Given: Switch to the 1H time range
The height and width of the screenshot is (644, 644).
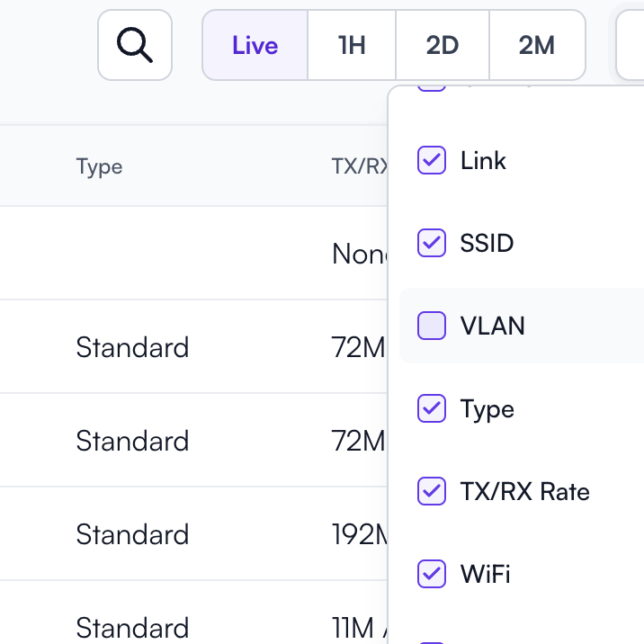Looking at the screenshot, I should tap(352, 45).
